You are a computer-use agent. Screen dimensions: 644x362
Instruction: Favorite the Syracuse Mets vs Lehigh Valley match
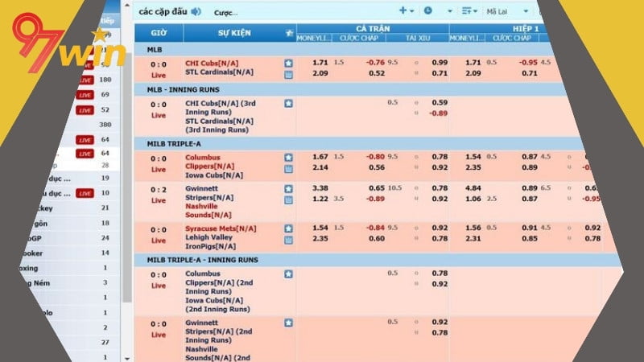tap(288, 228)
